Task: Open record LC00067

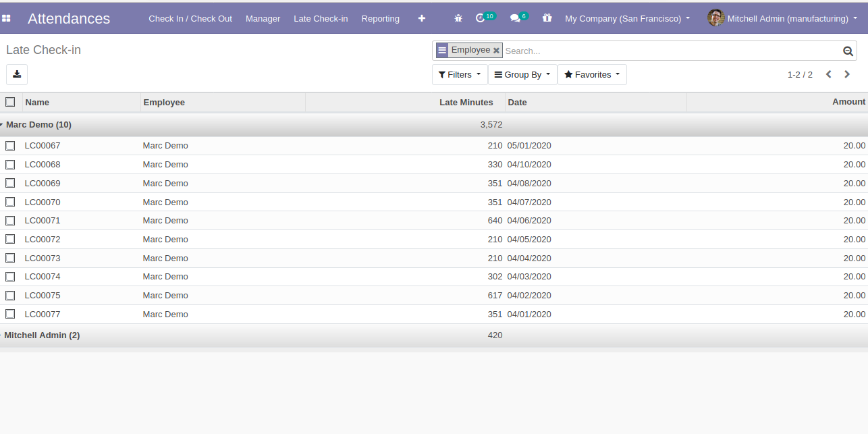Action: click(x=43, y=146)
